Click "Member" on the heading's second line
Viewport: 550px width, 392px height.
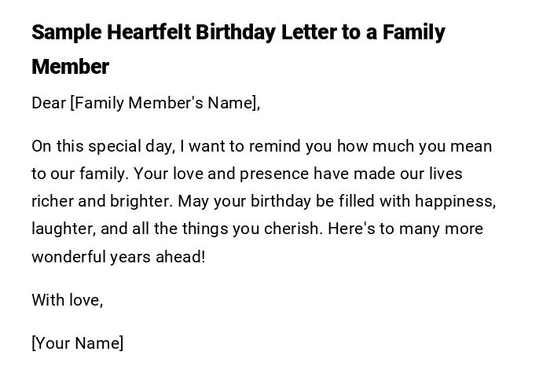pos(70,67)
